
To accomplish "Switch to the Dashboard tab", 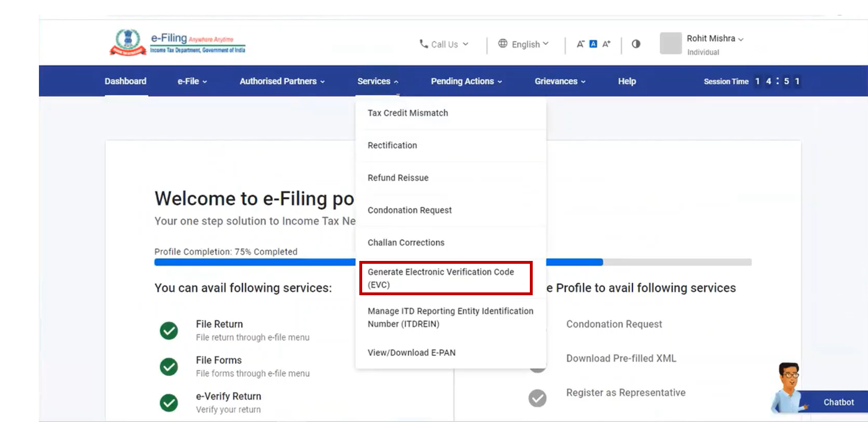I will (125, 81).
